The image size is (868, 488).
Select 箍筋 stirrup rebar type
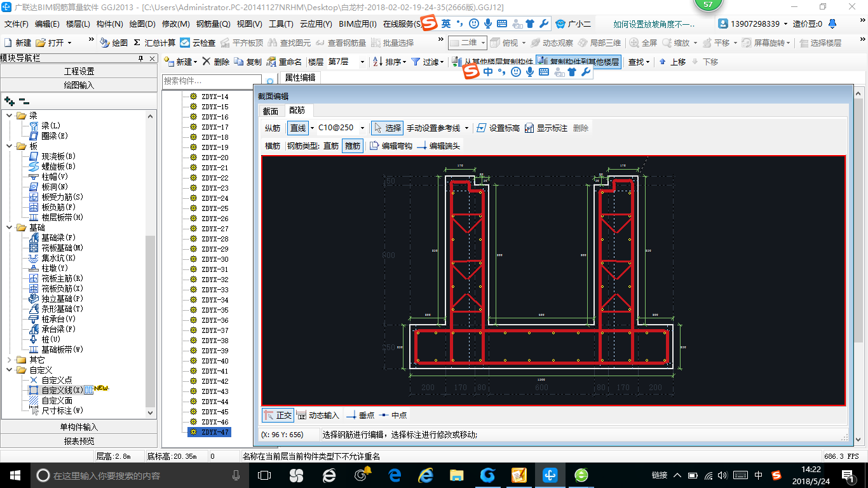[x=353, y=146]
